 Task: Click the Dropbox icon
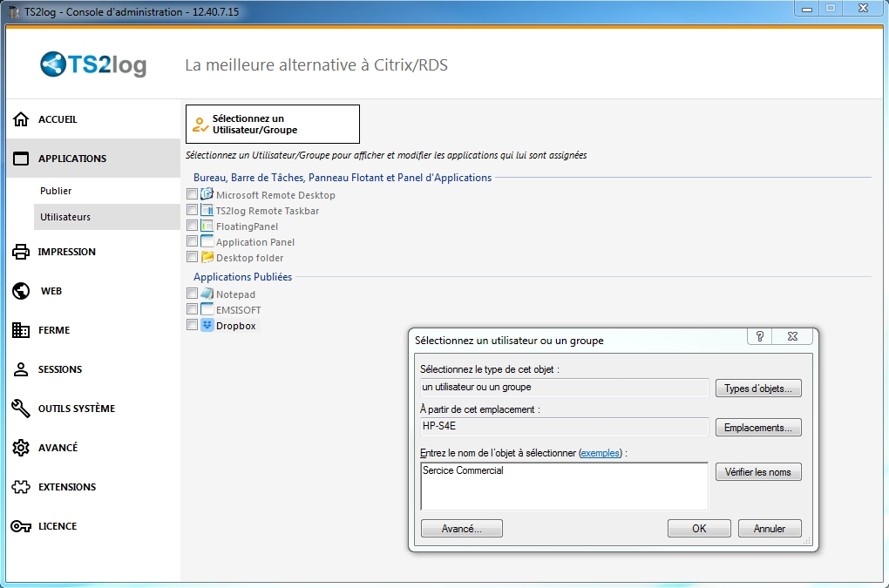point(207,325)
